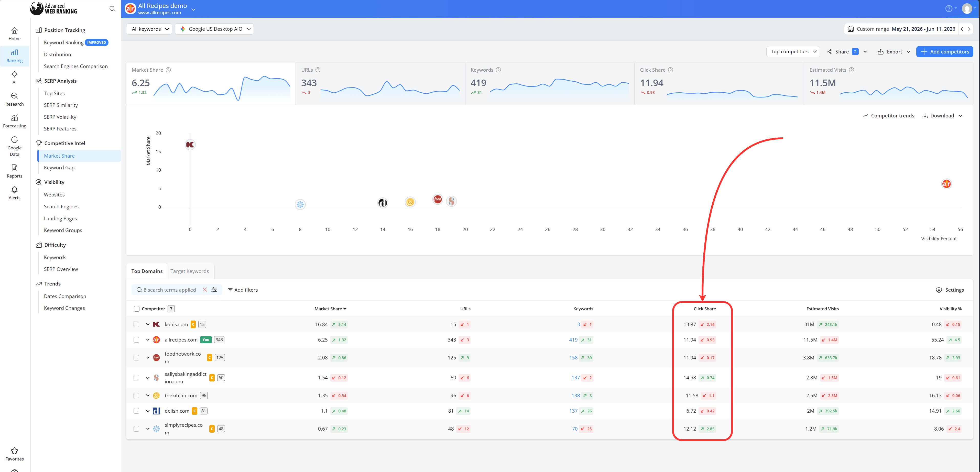The image size is (980, 472).
Task: Open search options sliders icon
Action: pyautogui.click(x=214, y=290)
